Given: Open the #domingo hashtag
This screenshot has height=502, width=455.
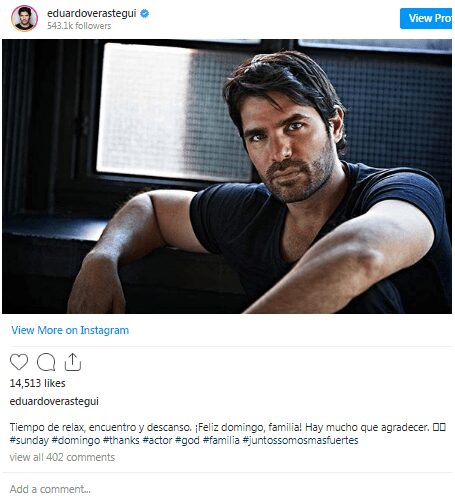Looking at the screenshot, I should point(76,440).
